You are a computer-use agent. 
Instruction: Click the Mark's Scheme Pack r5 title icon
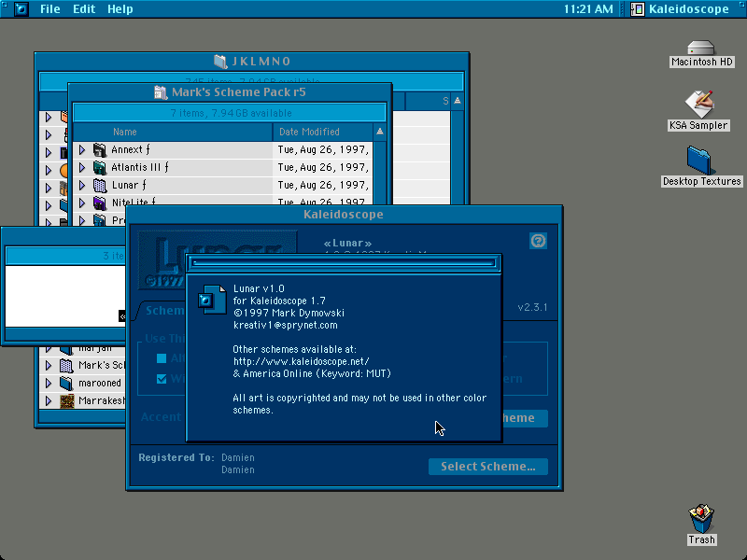(161, 91)
